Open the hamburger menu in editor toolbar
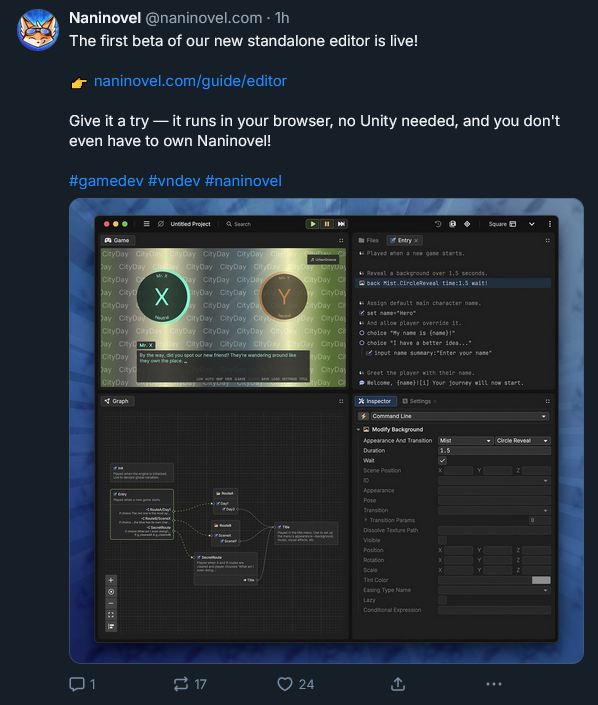598x705 pixels. 147,224
